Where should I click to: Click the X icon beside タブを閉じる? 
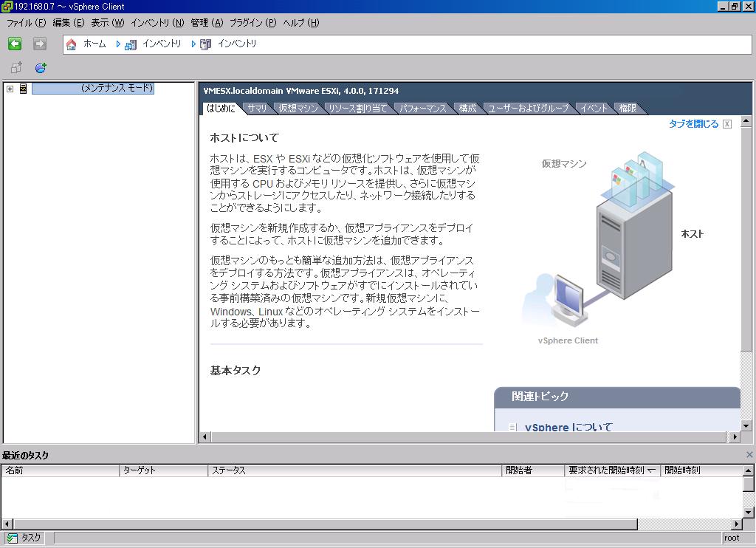point(727,124)
